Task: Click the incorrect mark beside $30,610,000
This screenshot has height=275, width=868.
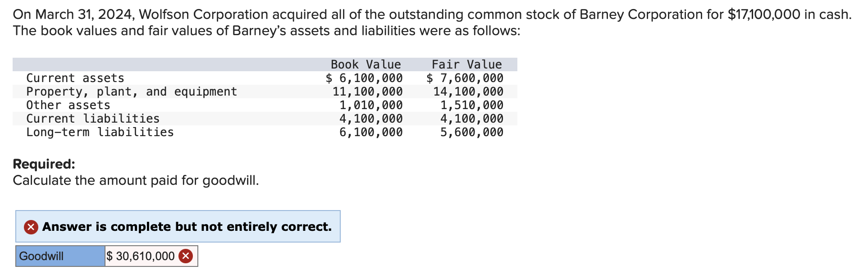Action: coord(186,256)
